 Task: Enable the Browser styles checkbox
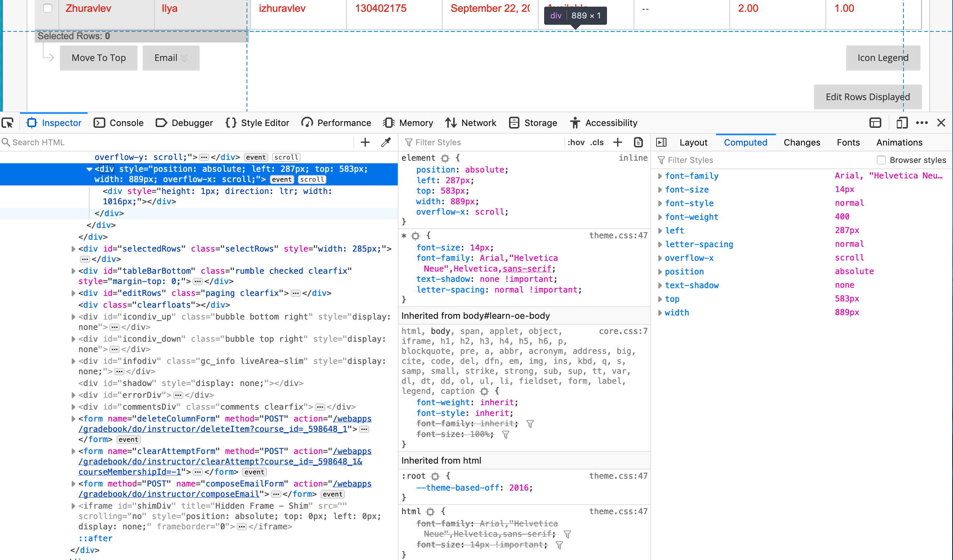pyautogui.click(x=882, y=160)
